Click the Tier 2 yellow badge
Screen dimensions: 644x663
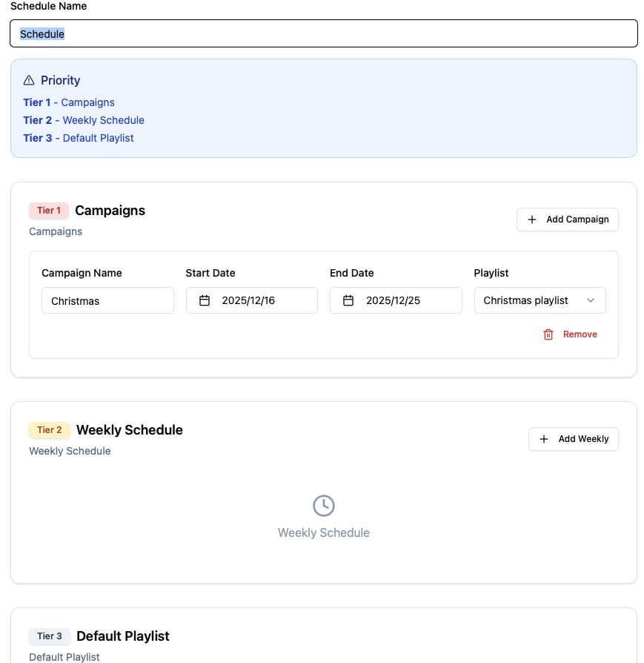pos(50,430)
